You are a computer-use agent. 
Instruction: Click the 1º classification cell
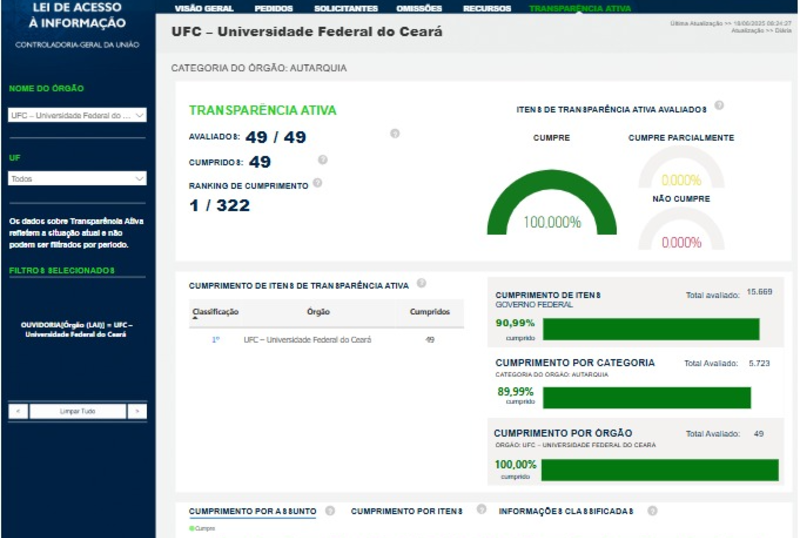(x=216, y=340)
